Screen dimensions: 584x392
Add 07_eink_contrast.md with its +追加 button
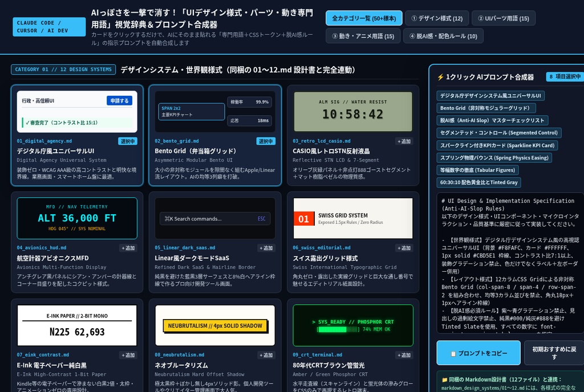[128, 355]
